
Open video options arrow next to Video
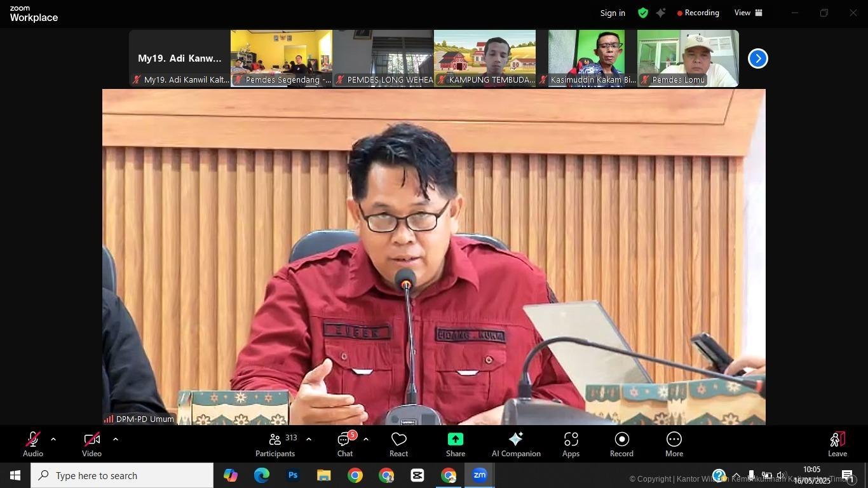coord(115,439)
